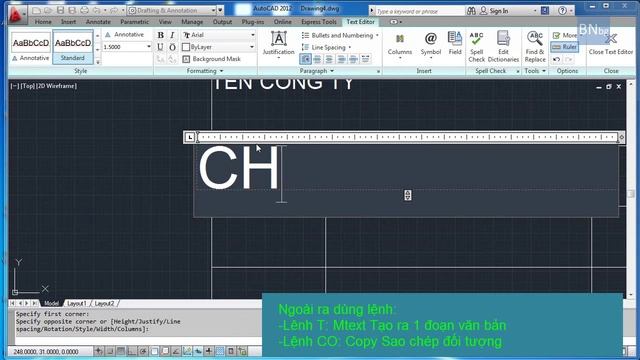Expand the text style gallery list
Screen dimensions: 640x360
[x=98, y=62]
